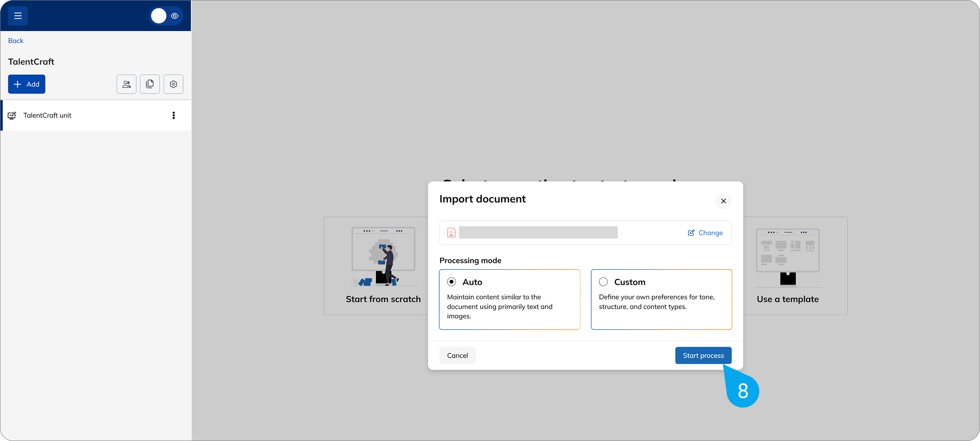980x441 pixels.
Task: Toggle the preview eye switch
Action: [x=166, y=16]
